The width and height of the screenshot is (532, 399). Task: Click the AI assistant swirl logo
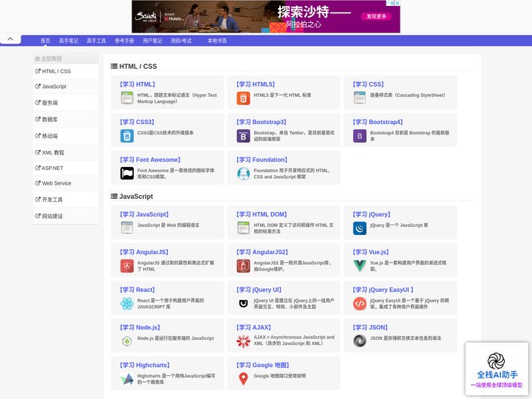(496, 361)
